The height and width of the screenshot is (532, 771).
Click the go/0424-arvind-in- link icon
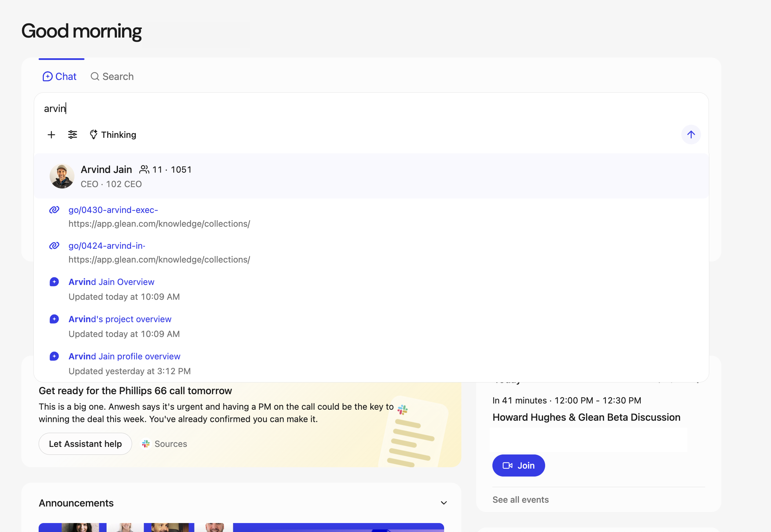54,246
